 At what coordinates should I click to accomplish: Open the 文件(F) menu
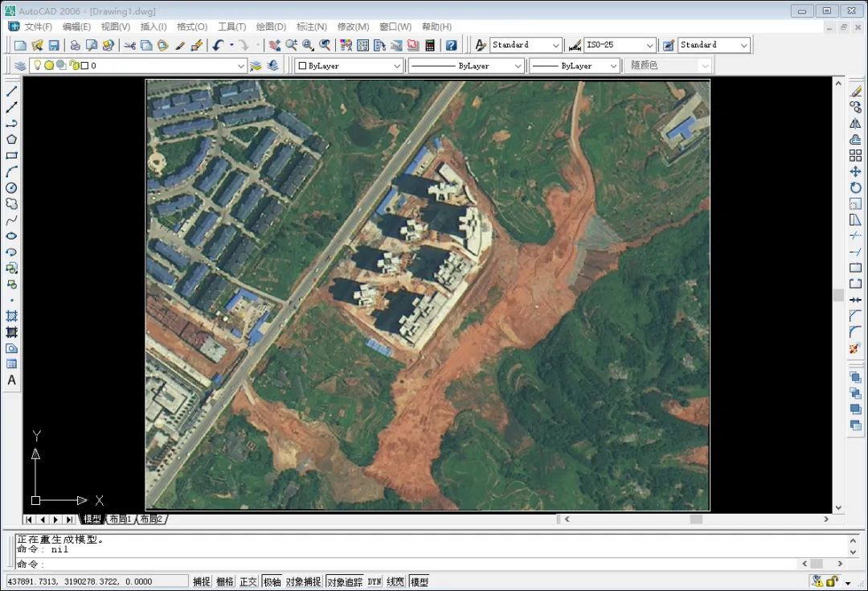tap(38, 27)
